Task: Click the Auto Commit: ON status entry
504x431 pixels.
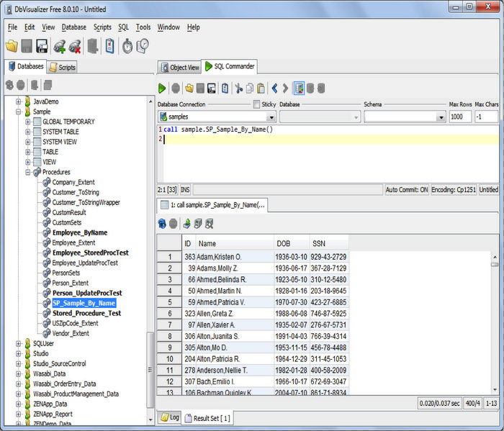Action: pyautogui.click(x=407, y=190)
